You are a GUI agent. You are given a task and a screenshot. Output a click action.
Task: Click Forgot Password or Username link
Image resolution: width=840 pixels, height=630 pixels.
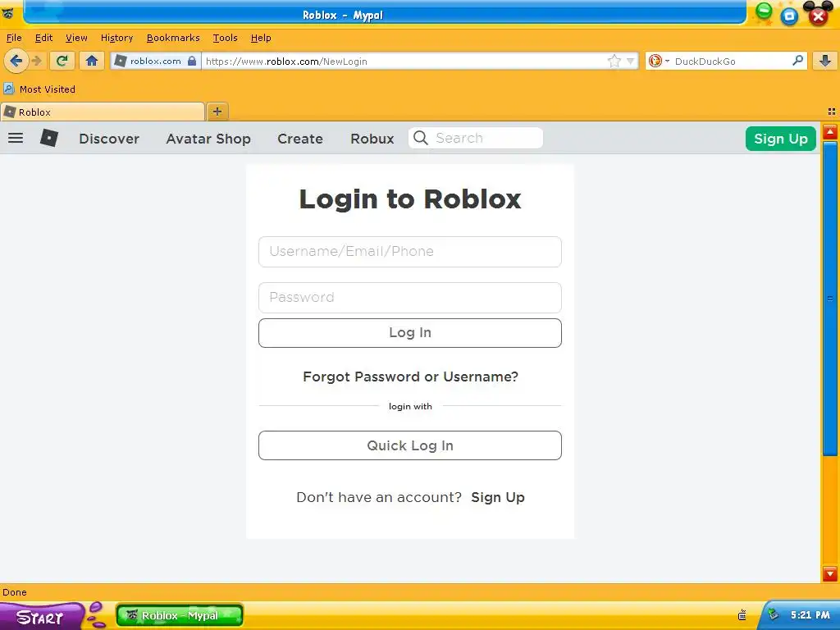[410, 377]
